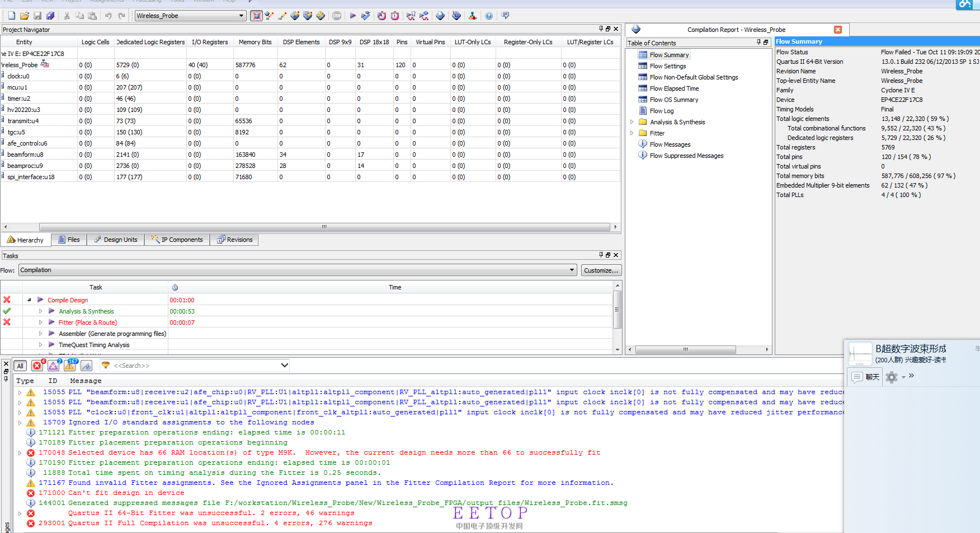Close the Compilation Report tab
Image resolution: width=980 pixels, height=533 pixels.
[837, 30]
